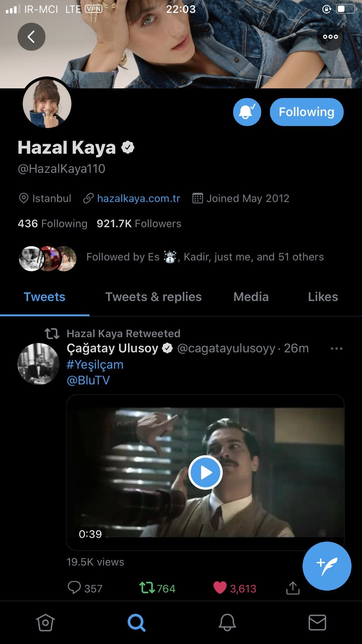
Task: Select the Likes tab
Action: coord(323,297)
